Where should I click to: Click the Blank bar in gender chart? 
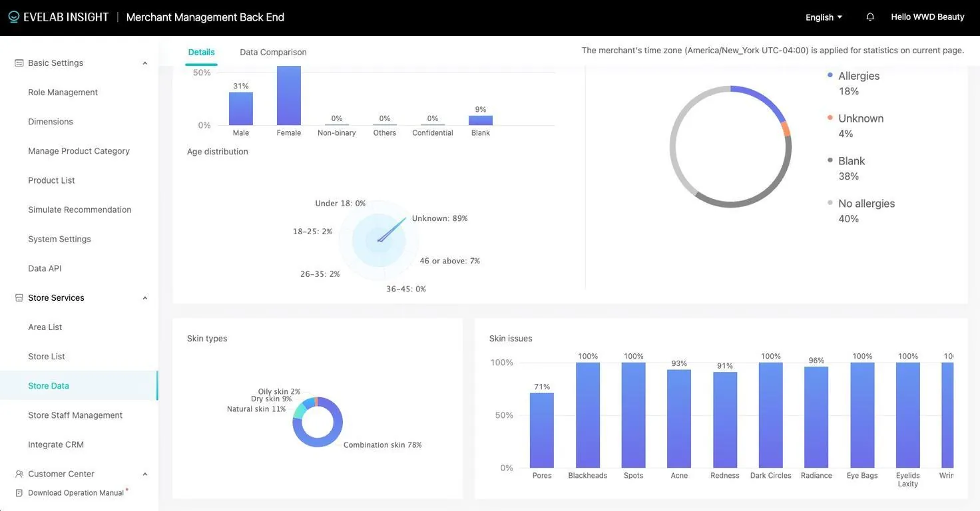click(481, 120)
